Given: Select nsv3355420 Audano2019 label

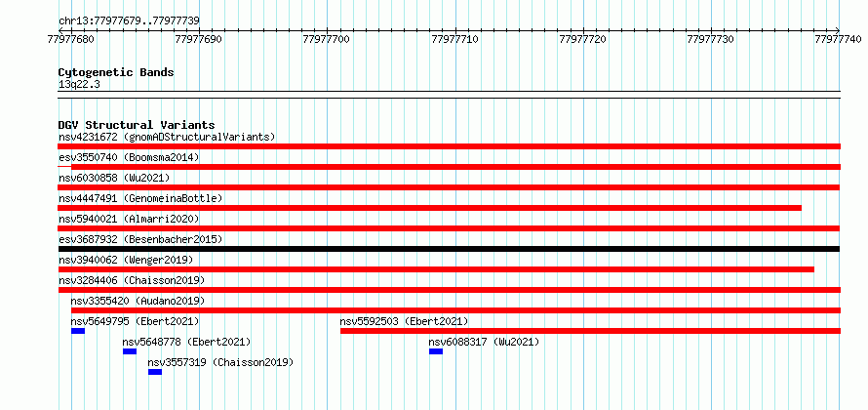Looking at the screenshot, I should click(x=138, y=301).
